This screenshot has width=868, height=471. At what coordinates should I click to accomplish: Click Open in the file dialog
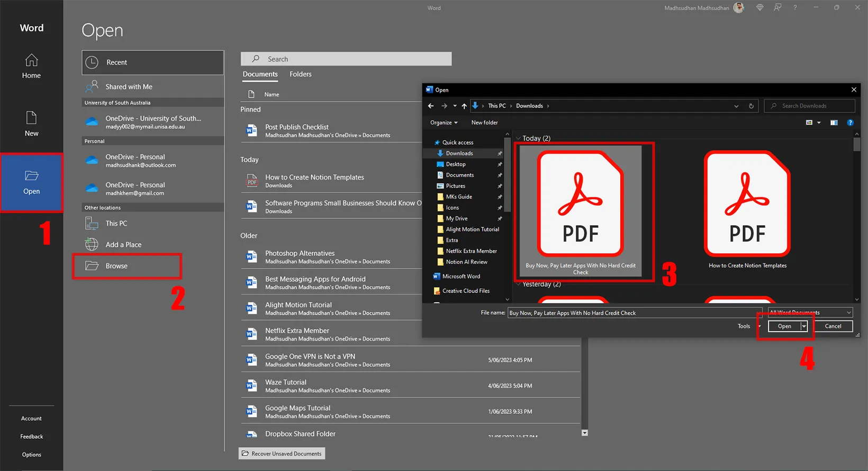(784, 326)
